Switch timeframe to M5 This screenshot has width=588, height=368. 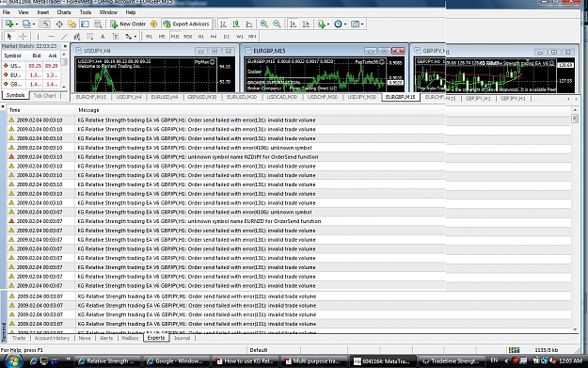[162, 37]
